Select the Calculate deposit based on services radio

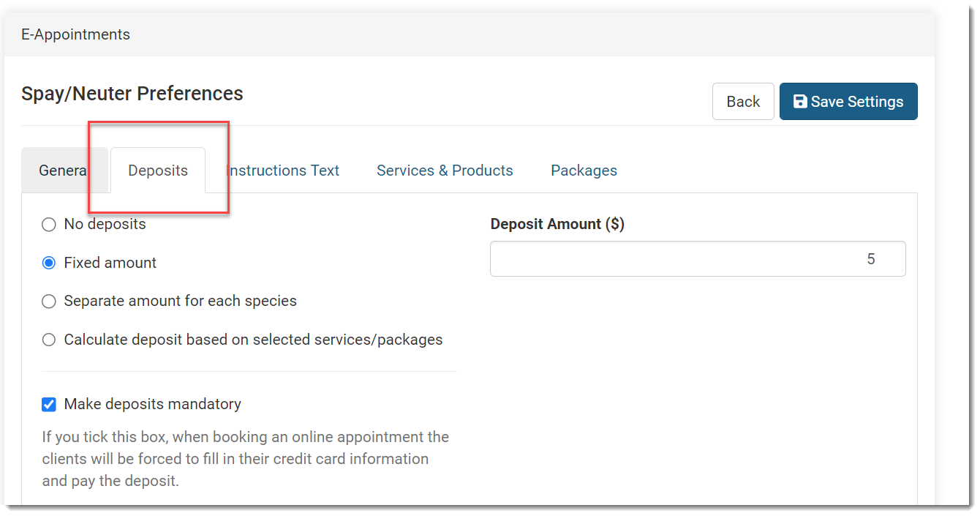click(49, 340)
